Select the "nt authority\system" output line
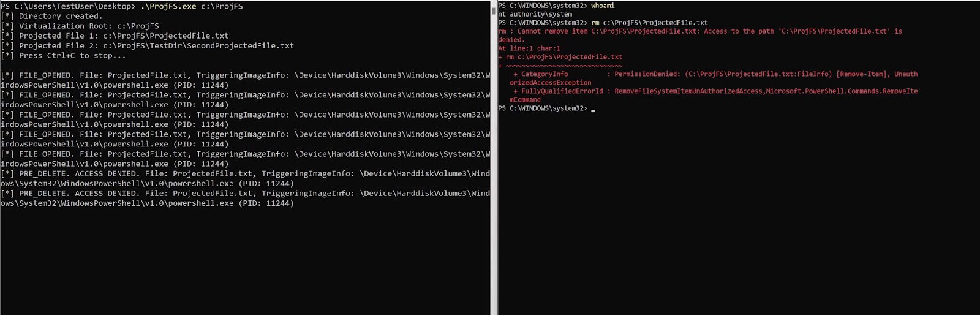 (x=535, y=14)
